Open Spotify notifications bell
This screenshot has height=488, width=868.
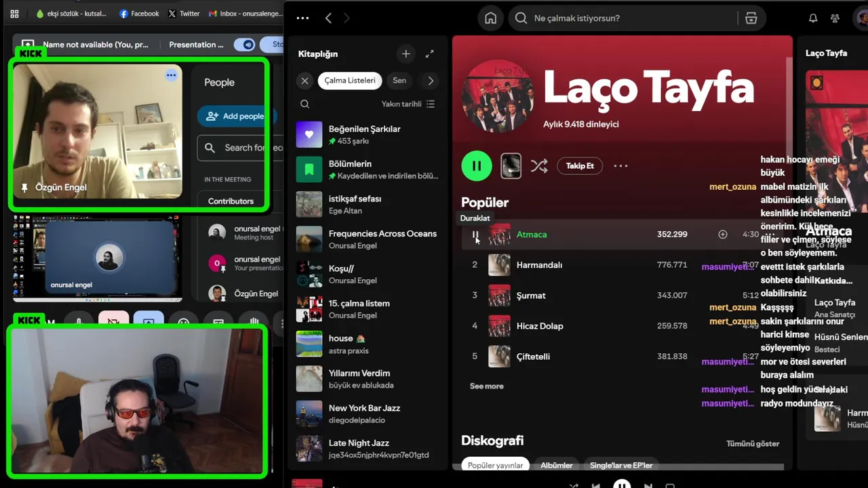813,18
